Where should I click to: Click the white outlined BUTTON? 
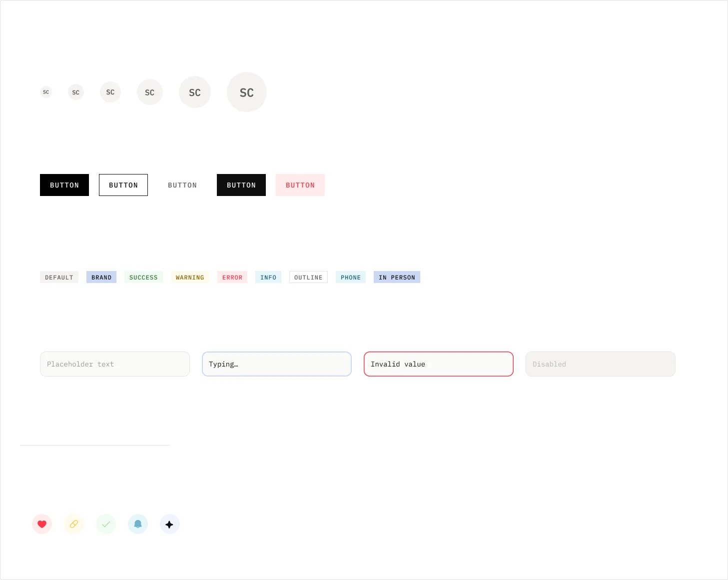pos(123,185)
